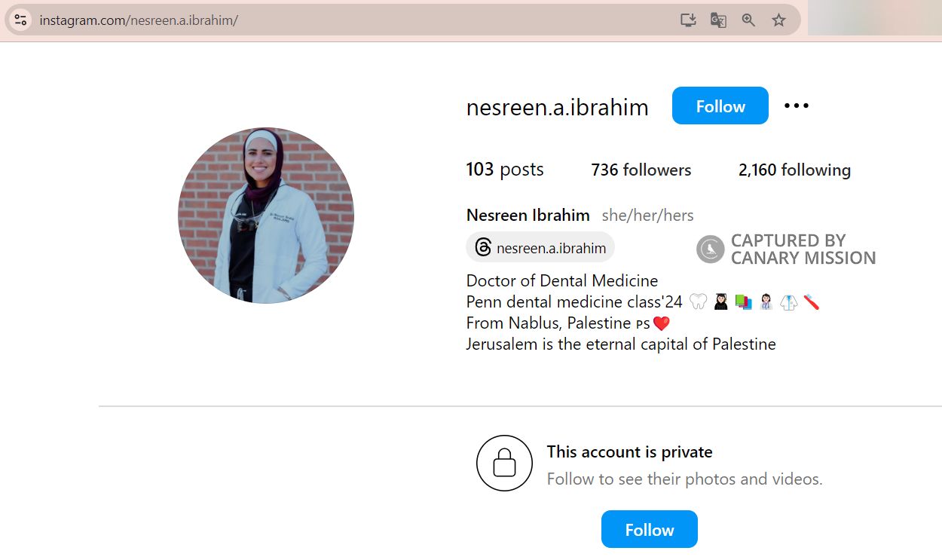Open the nesreen.a.ibrahim Threads link
942x560 pixels.
tap(551, 248)
